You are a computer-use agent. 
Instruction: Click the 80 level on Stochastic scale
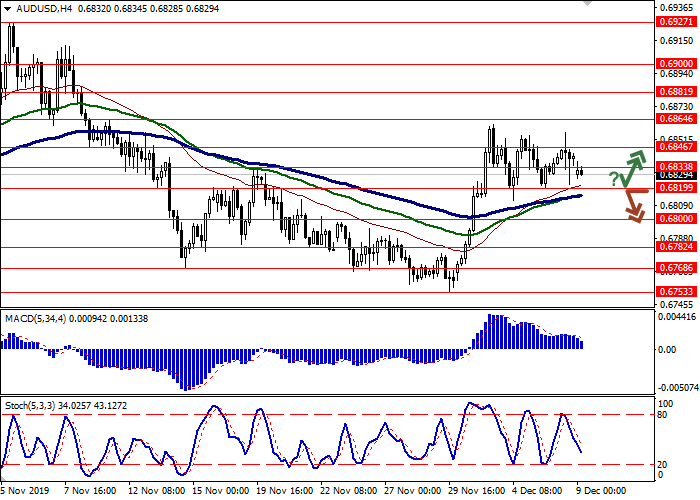(x=664, y=414)
